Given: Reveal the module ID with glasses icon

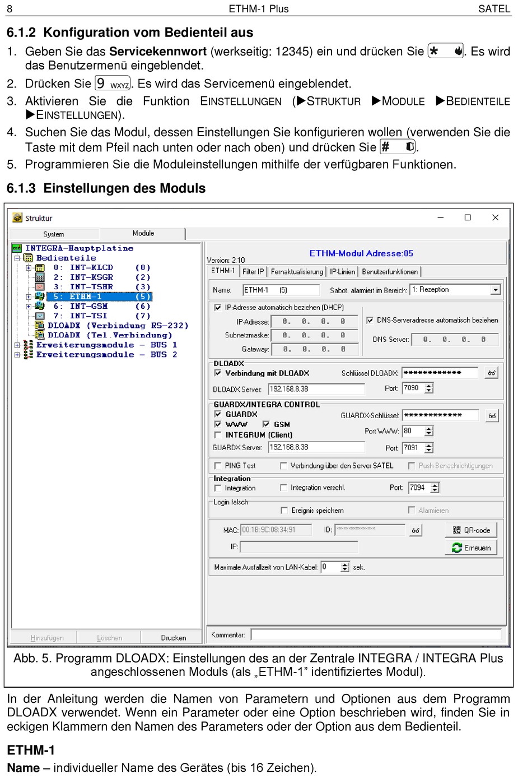Looking at the screenshot, I should point(416,530).
